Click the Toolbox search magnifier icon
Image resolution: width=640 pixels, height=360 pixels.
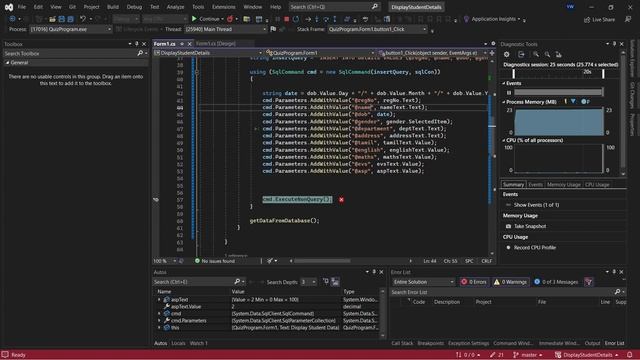pyautogui.click(x=140, y=53)
